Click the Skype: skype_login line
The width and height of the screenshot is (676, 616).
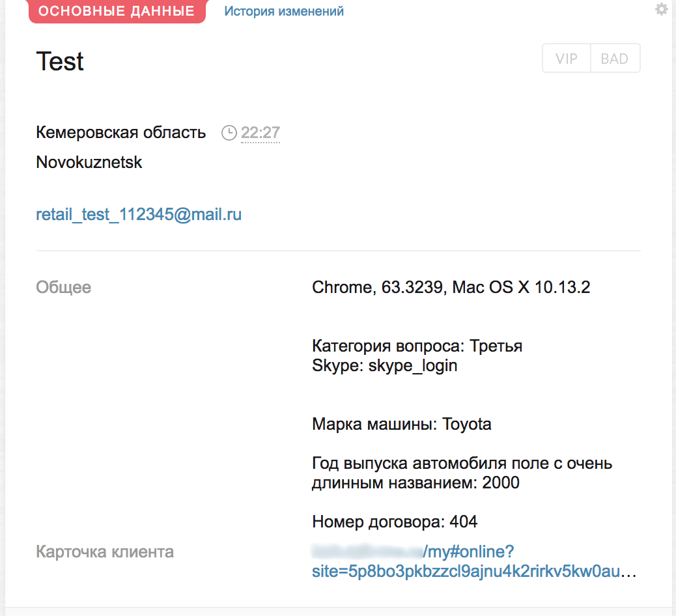point(384,365)
